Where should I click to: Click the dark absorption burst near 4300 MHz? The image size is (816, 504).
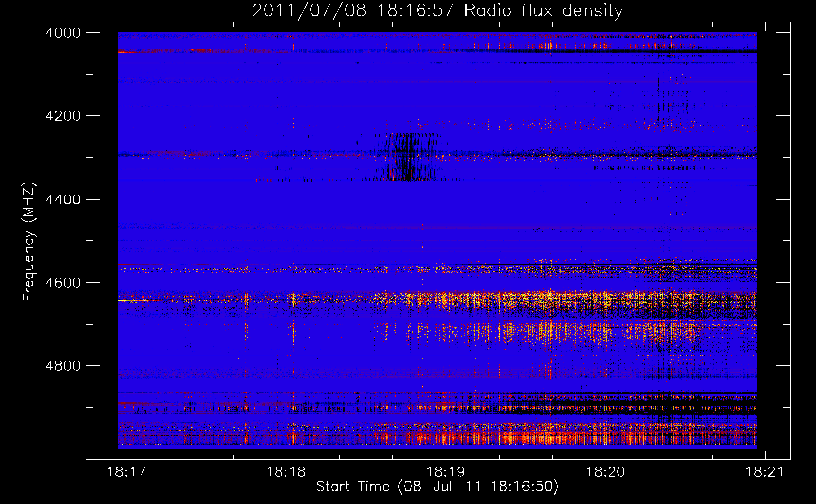tap(407, 157)
